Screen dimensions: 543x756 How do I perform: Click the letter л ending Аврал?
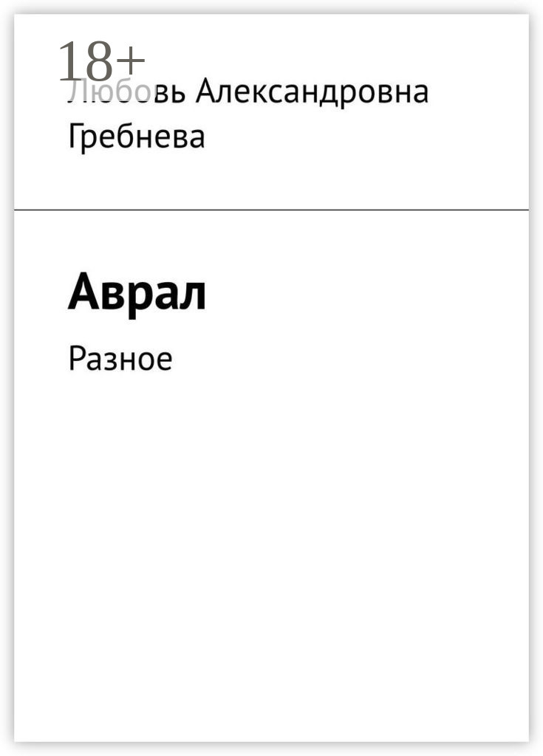click(x=193, y=296)
